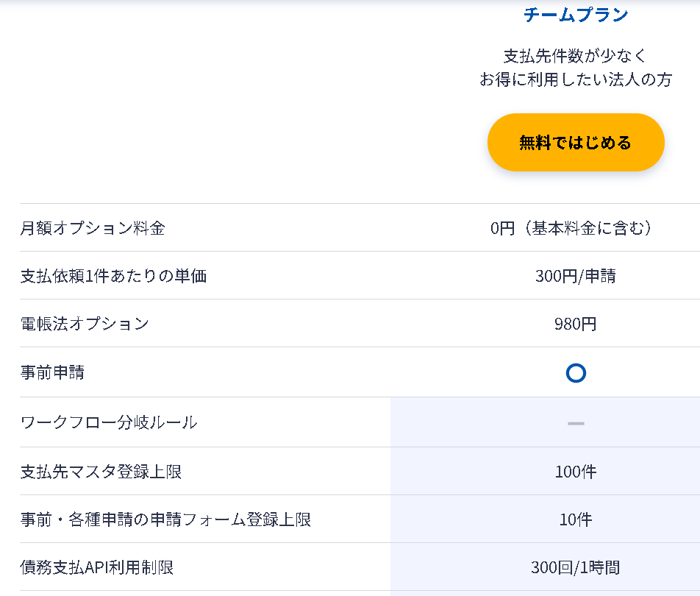Viewport: 700px width, 596px height.
Task: Click the 事前申請 row label
Action: tap(52, 372)
